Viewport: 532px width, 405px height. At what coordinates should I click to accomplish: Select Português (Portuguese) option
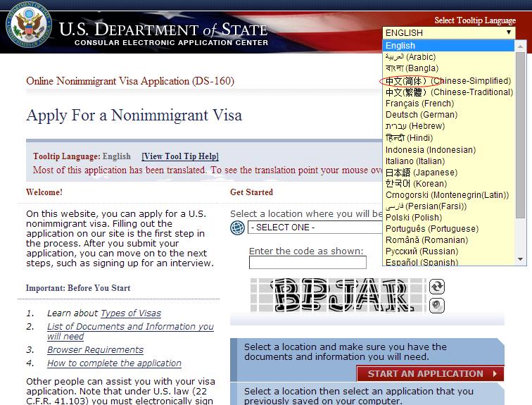pos(448,228)
